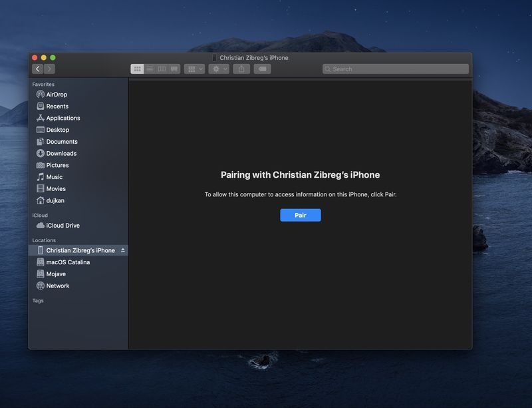Image resolution: width=532 pixels, height=408 pixels.
Task: Switch to gallery view
Action: tap(174, 69)
